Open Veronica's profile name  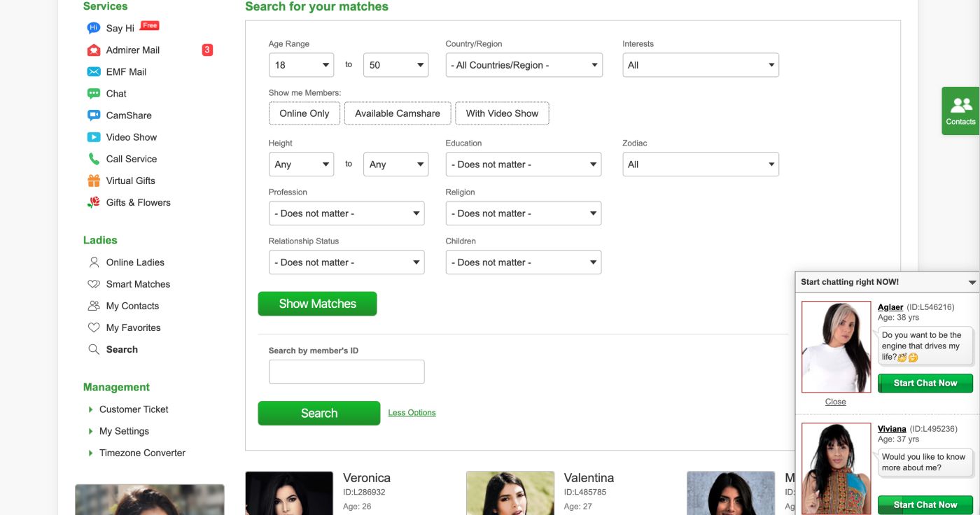[x=367, y=478]
